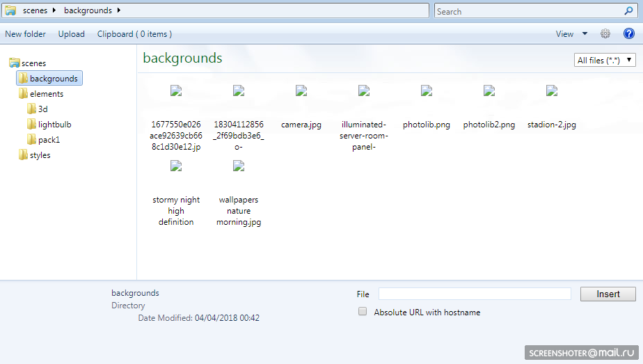Click file name stormy night high definition
The width and height of the screenshot is (643, 364).
pos(176,211)
